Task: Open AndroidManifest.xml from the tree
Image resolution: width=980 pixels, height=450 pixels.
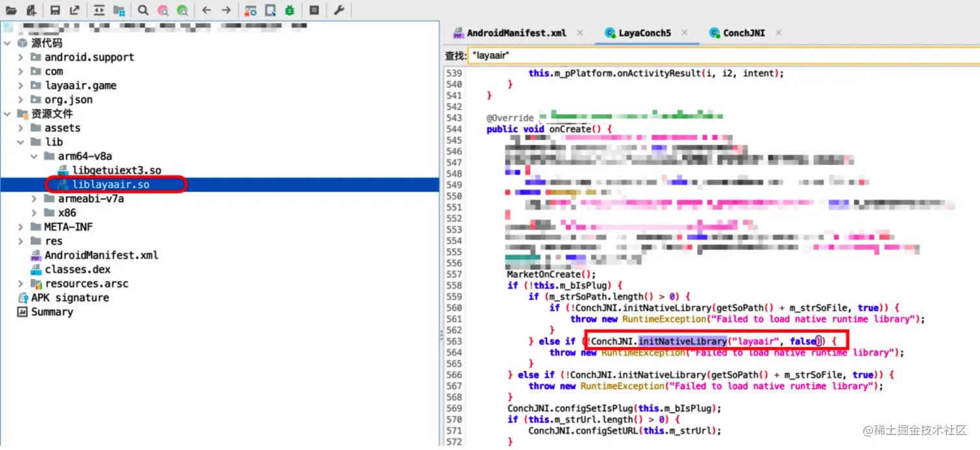Action: click(x=101, y=255)
